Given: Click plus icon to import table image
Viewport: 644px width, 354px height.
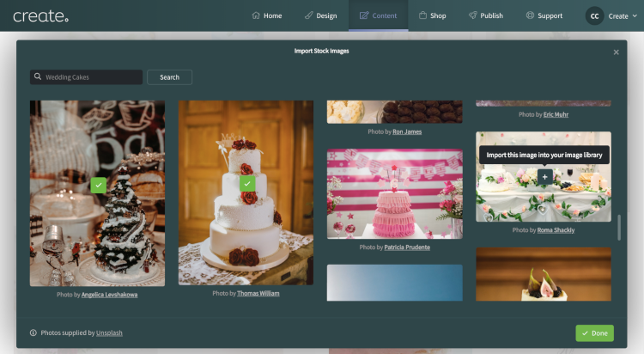Looking at the screenshot, I should 544,177.
